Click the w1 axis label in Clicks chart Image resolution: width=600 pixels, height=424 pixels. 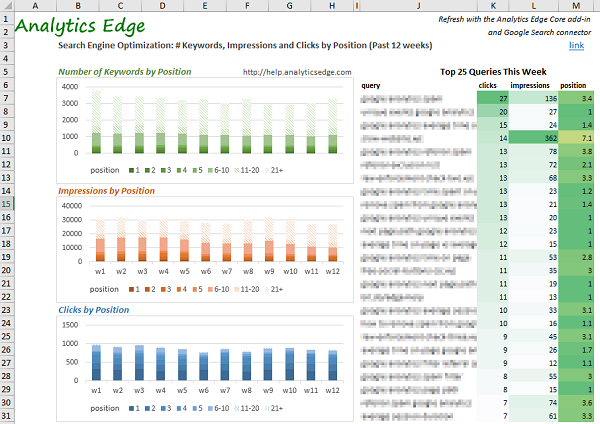click(x=96, y=390)
